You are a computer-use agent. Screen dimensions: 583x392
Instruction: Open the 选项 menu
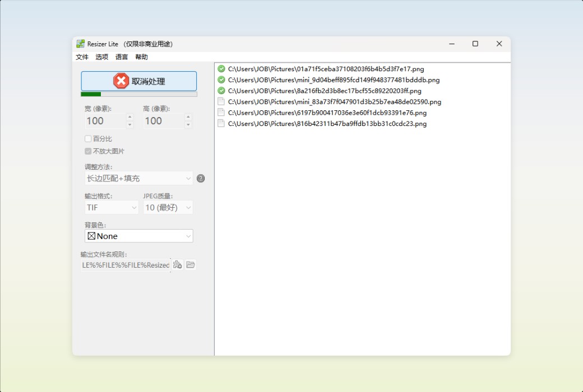click(101, 57)
